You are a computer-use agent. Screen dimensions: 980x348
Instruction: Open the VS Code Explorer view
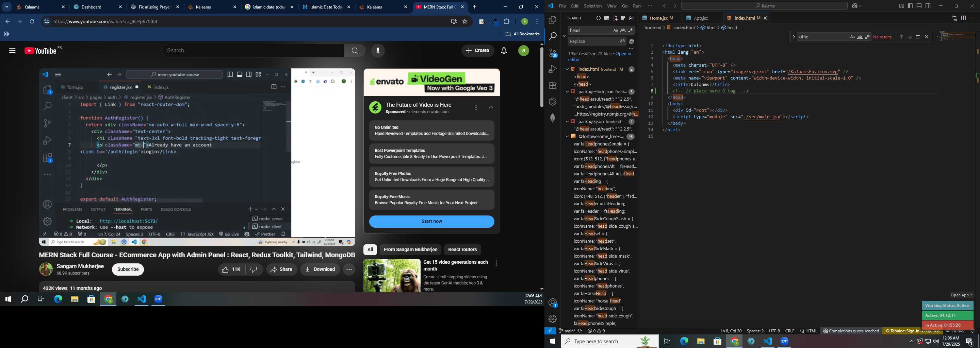pos(552,20)
